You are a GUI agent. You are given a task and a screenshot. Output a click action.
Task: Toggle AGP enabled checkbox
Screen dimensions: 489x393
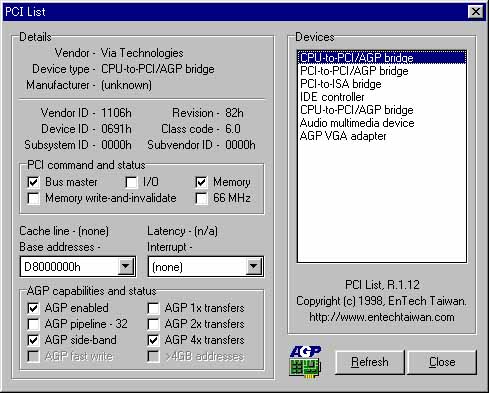point(33,308)
